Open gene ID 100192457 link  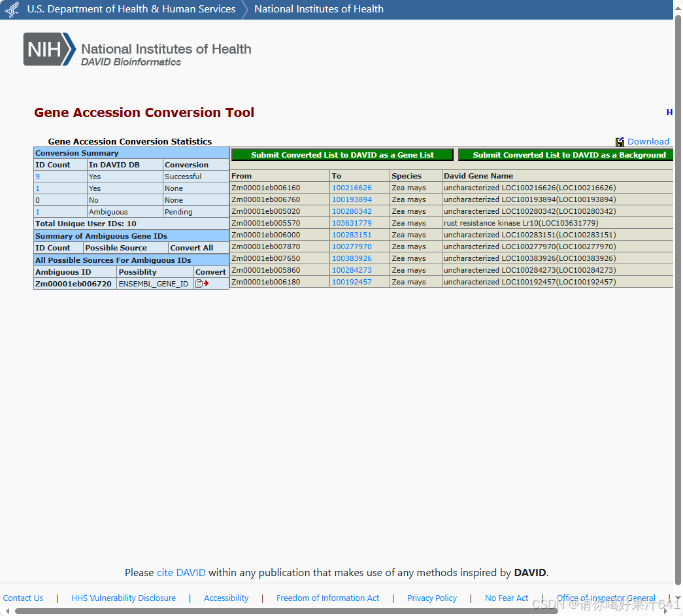click(x=352, y=282)
